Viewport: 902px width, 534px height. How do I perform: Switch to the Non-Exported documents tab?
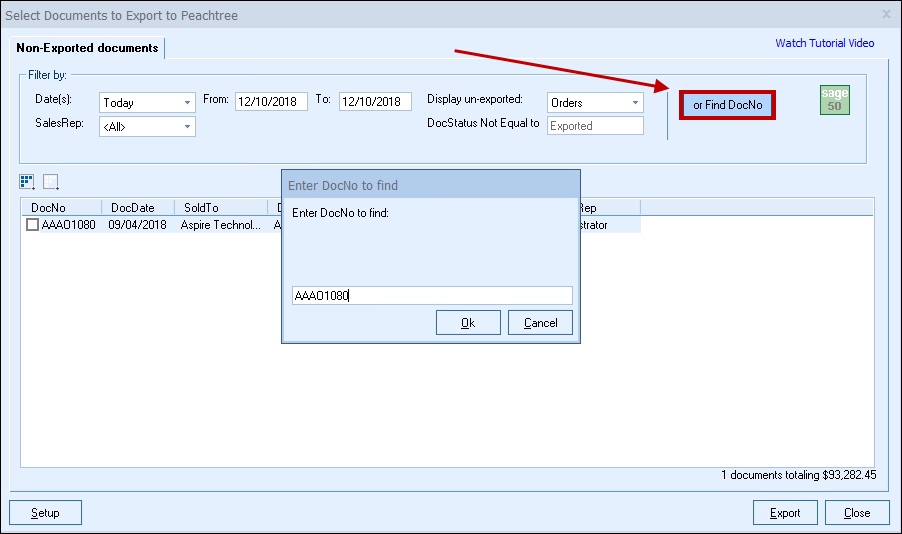[87, 48]
